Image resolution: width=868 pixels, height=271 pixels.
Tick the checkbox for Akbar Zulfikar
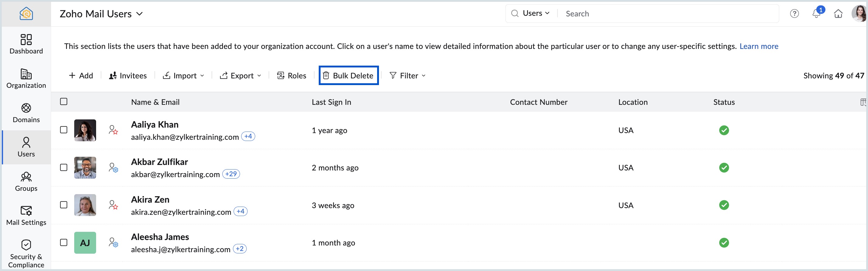[64, 167]
